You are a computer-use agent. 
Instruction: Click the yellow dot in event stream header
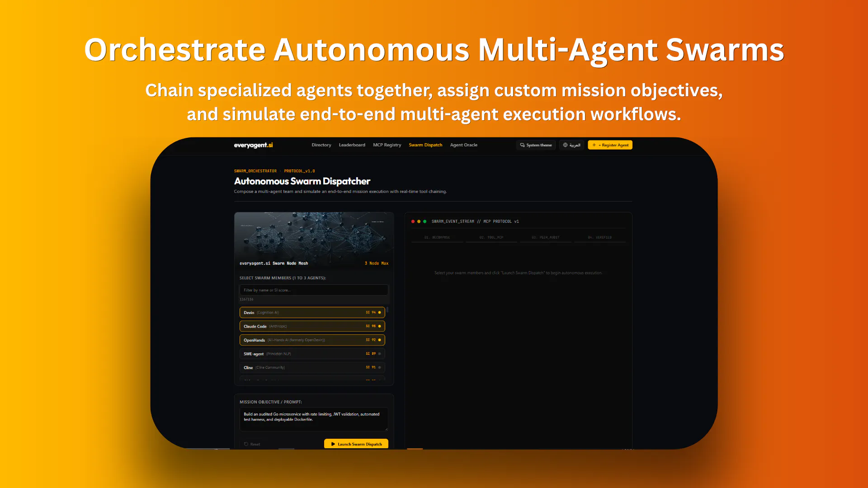pyautogui.click(x=419, y=221)
